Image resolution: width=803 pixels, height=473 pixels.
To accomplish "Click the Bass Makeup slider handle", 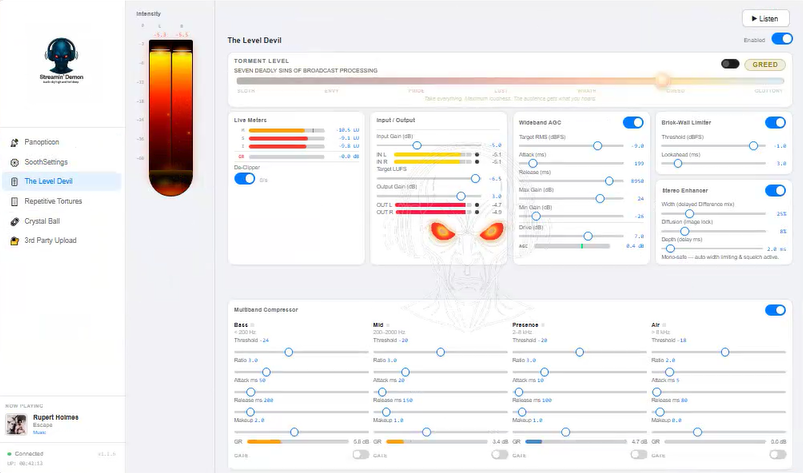I will [294, 432].
